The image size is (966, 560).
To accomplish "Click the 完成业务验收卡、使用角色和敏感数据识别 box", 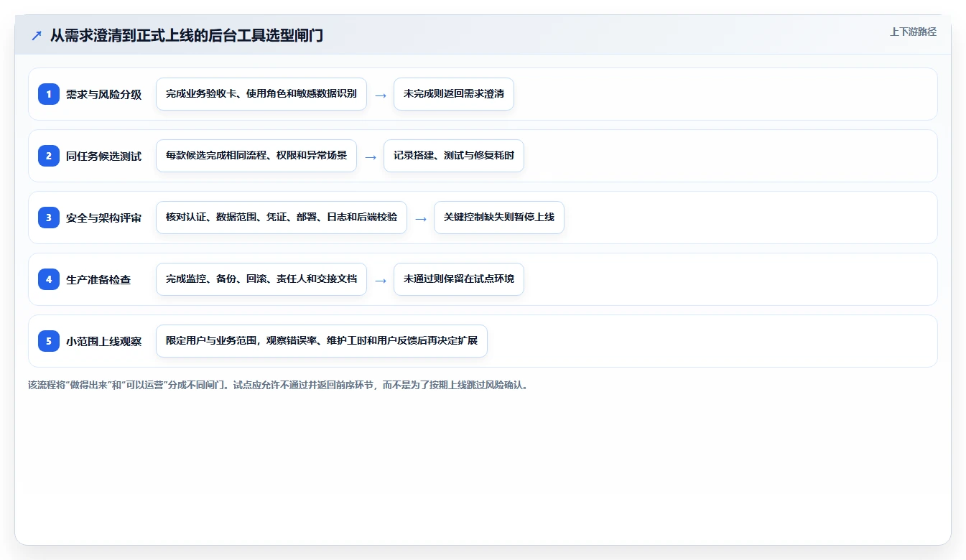I will coord(261,94).
